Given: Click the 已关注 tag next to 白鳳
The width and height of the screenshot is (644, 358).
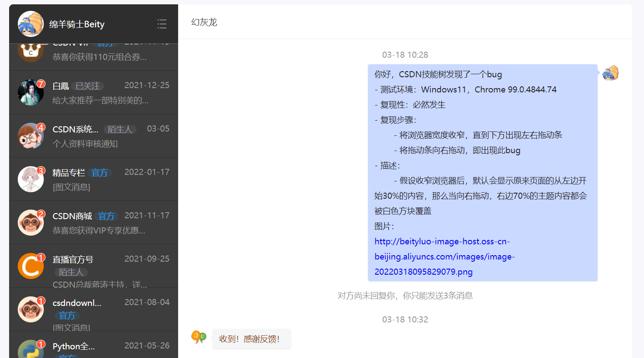Looking at the screenshot, I should [88, 86].
